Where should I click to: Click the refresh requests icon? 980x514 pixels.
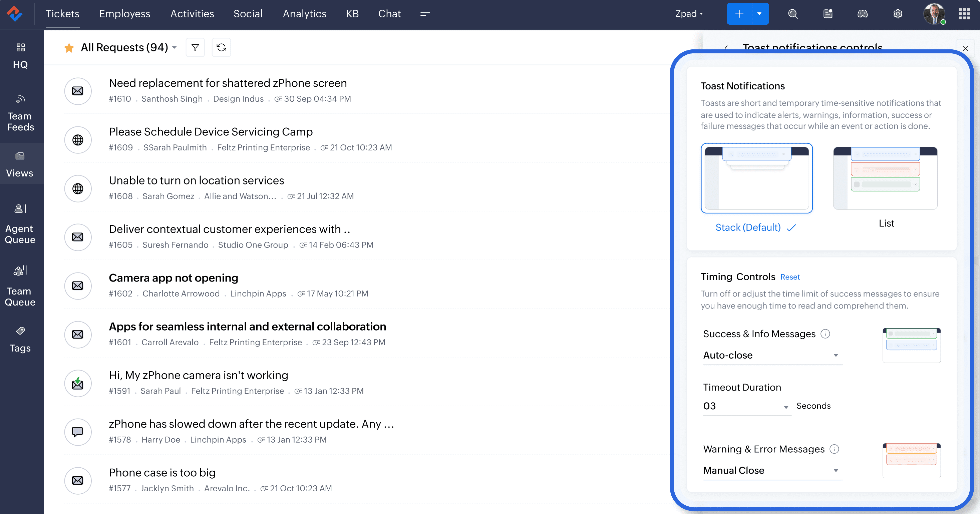222,47
